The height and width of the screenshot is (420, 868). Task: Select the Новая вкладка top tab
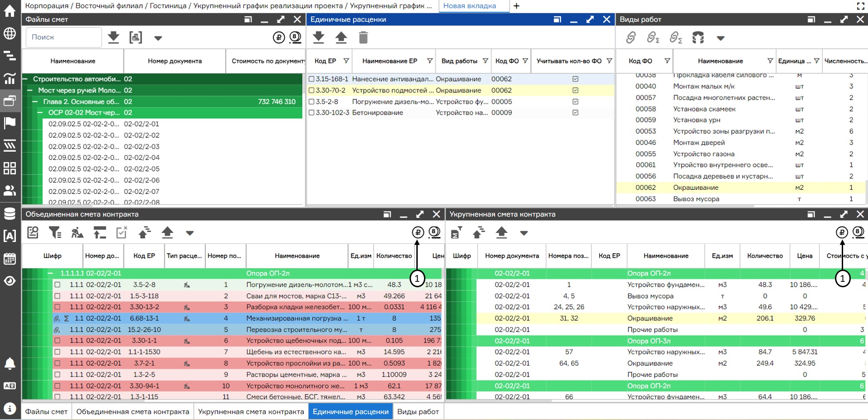[470, 6]
